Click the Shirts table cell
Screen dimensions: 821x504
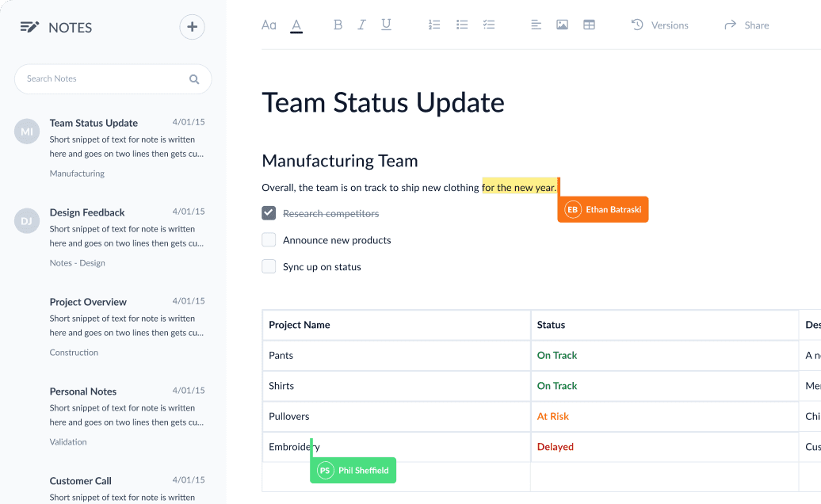point(396,386)
